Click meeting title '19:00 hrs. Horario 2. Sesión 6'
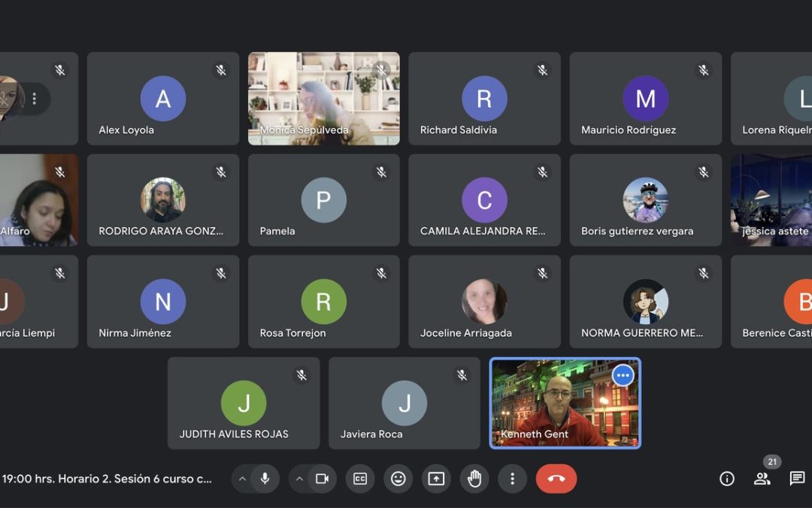Screen dimensions: 812x508 pos(107,479)
